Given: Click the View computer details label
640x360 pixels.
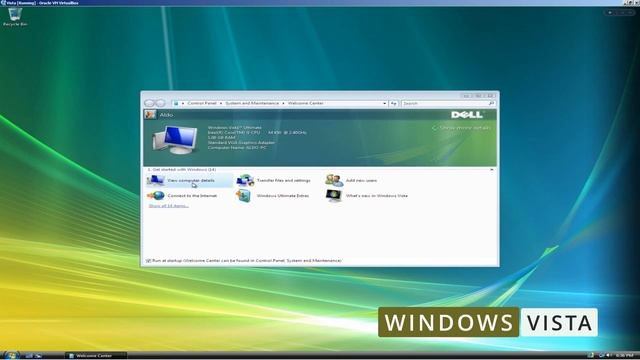Looking at the screenshot, I should pyautogui.click(x=191, y=180).
